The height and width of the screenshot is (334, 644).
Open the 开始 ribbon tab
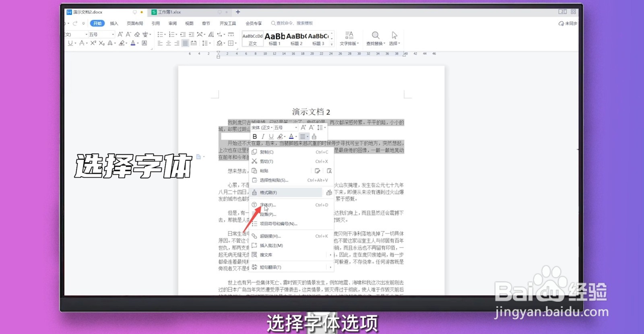pyautogui.click(x=97, y=23)
